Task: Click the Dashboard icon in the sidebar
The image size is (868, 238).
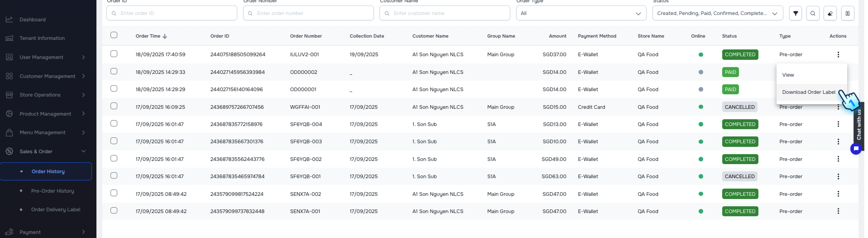Action: 10,19
